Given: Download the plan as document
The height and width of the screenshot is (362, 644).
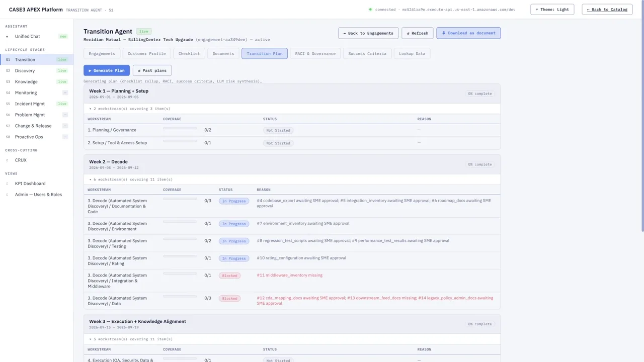Looking at the screenshot, I should pyautogui.click(x=468, y=33).
